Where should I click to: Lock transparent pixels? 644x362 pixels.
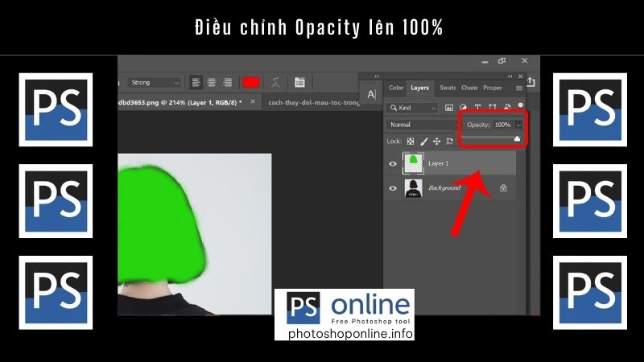point(411,142)
